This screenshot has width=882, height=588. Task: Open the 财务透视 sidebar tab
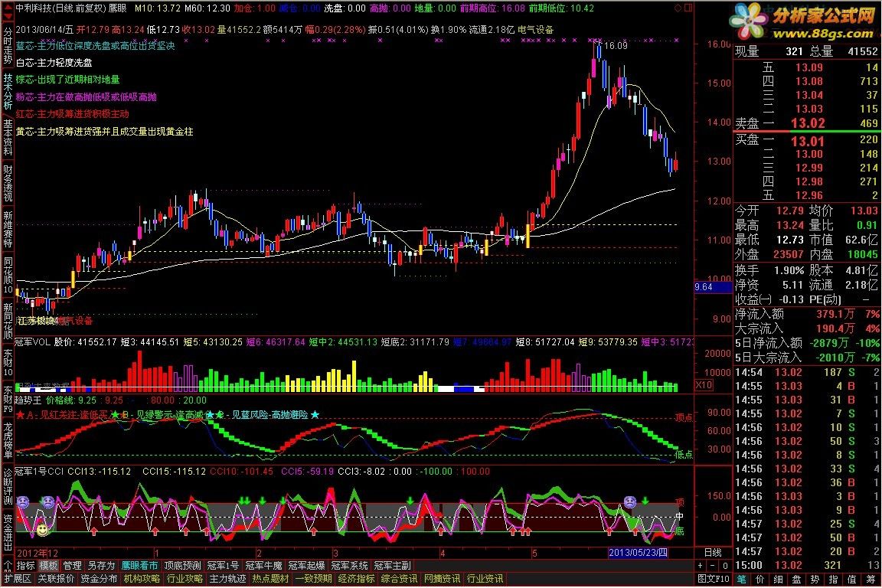[8, 184]
